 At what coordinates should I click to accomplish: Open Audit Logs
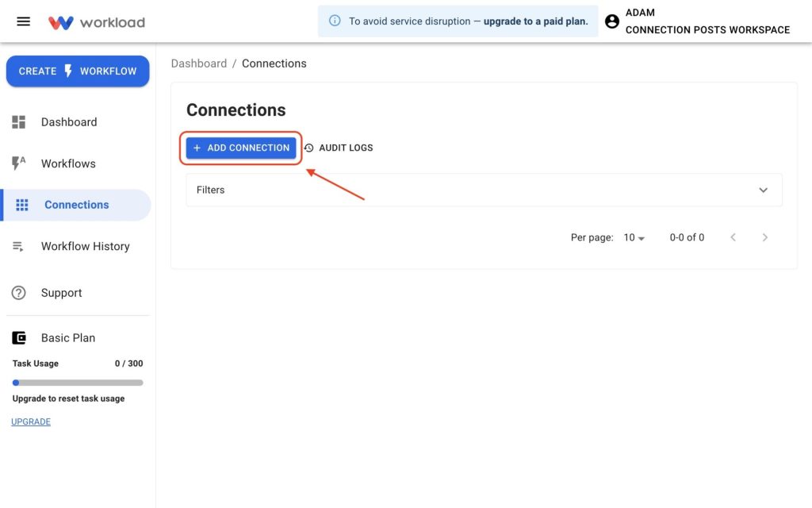coord(339,148)
